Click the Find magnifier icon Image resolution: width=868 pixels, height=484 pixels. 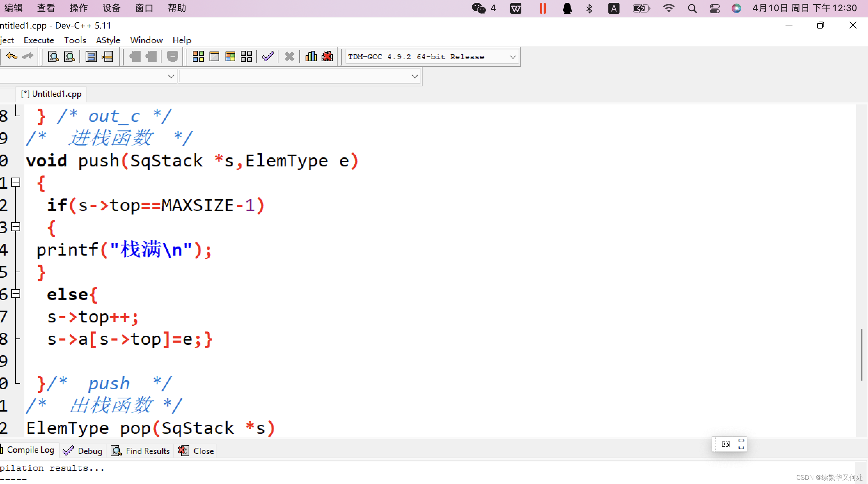(x=53, y=56)
